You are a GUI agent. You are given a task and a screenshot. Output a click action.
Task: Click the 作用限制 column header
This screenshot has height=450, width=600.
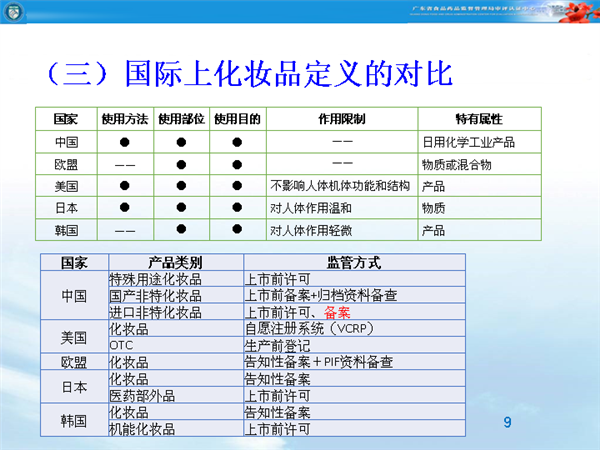pos(341,119)
